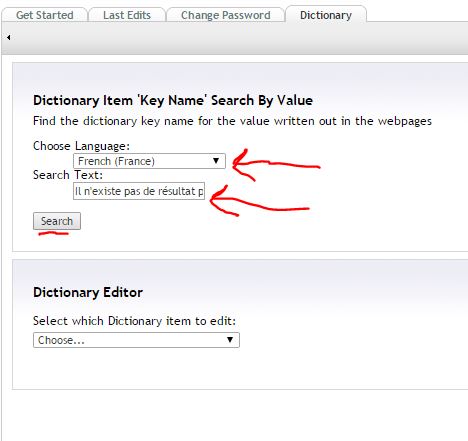Click the Search Text label
This screenshot has height=441, width=468.
(x=68, y=175)
